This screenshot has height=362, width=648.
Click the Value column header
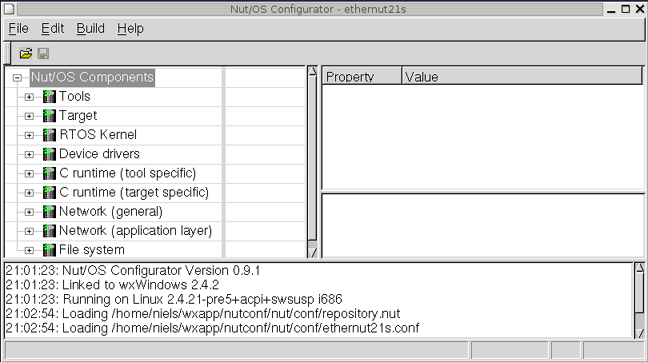pyautogui.click(x=522, y=76)
